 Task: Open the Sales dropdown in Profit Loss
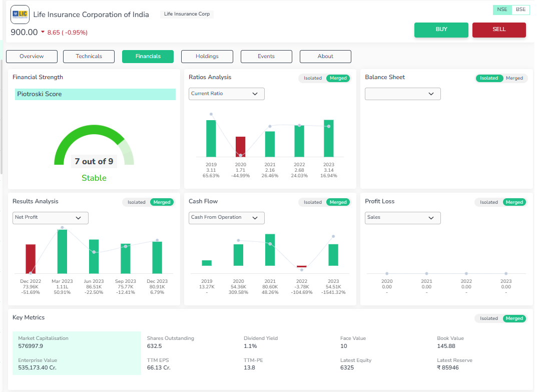(x=403, y=218)
